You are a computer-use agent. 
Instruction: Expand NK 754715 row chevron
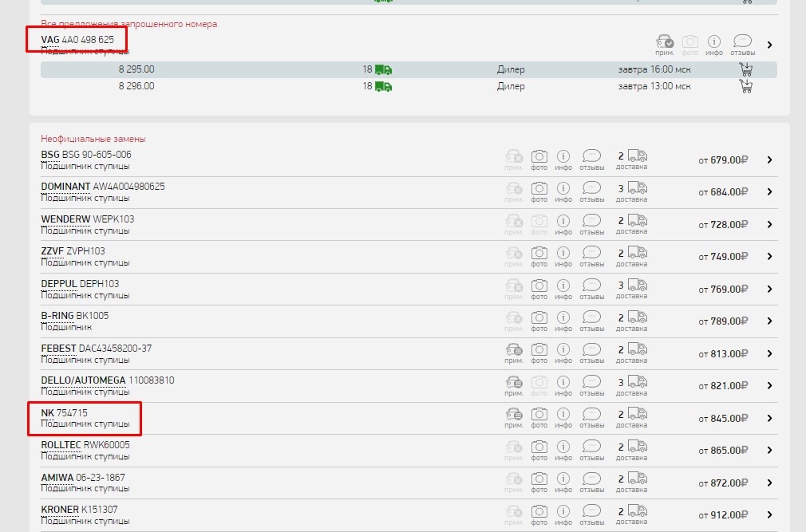(769, 418)
